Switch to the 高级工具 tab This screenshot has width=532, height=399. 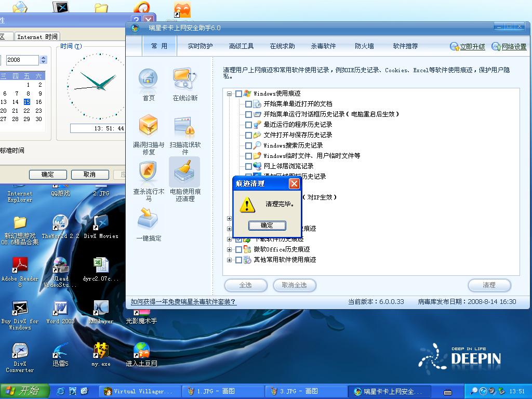pos(241,46)
